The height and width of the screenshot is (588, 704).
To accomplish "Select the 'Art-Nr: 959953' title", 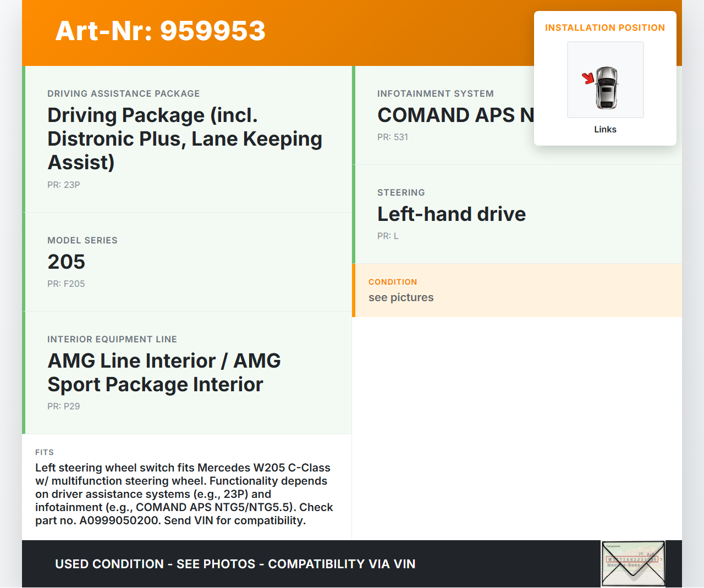I will [x=160, y=31].
